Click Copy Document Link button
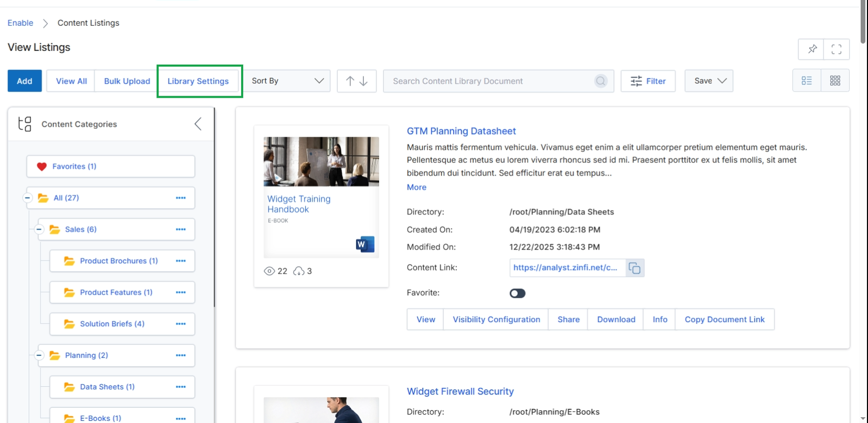Viewport: 868px width, 423px height. pos(725,319)
